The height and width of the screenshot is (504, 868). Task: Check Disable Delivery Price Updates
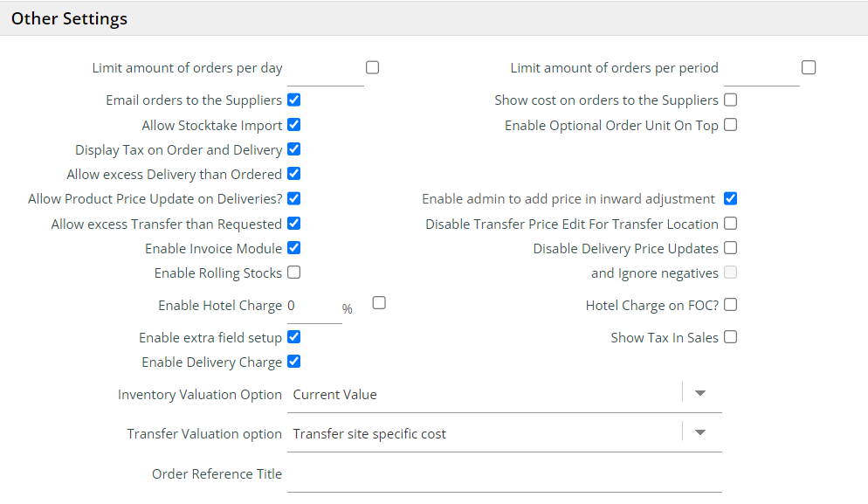click(x=731, y=248)
